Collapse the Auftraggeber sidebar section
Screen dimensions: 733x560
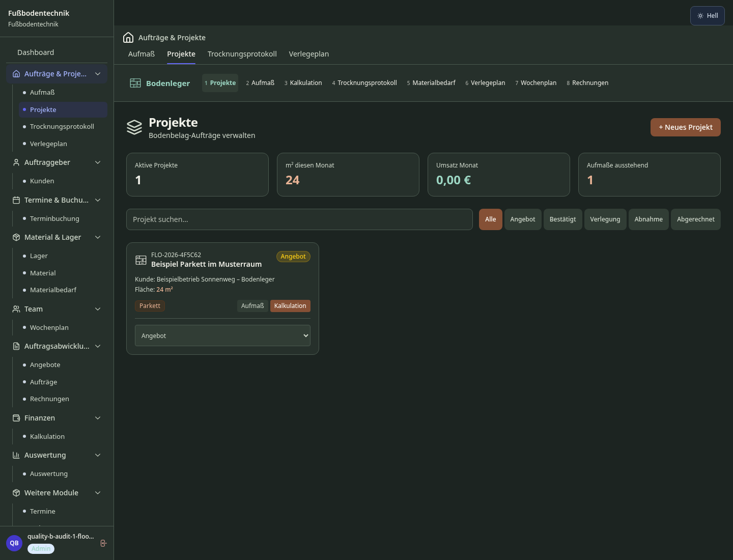pyautogui.click(x=98, y=162)
